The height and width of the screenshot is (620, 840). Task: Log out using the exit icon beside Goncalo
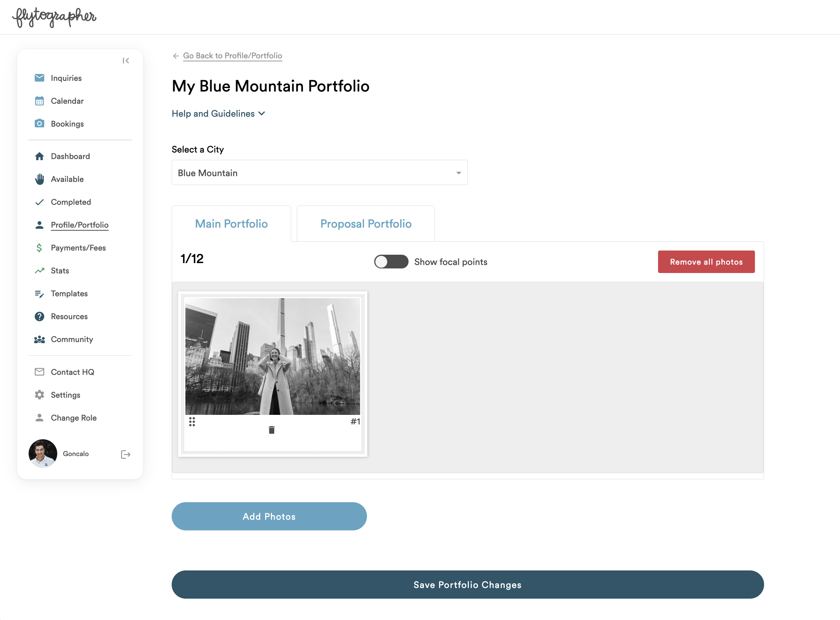coord(126,454)
